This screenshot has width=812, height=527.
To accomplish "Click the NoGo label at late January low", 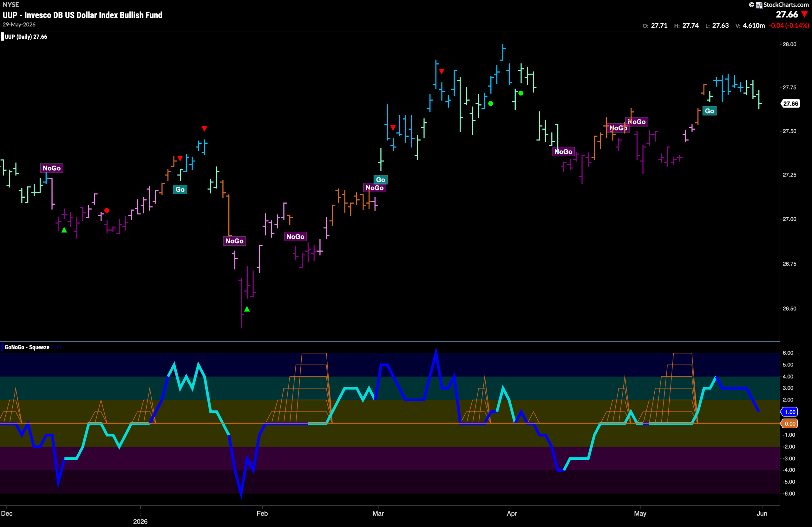I will coord(234,241).
